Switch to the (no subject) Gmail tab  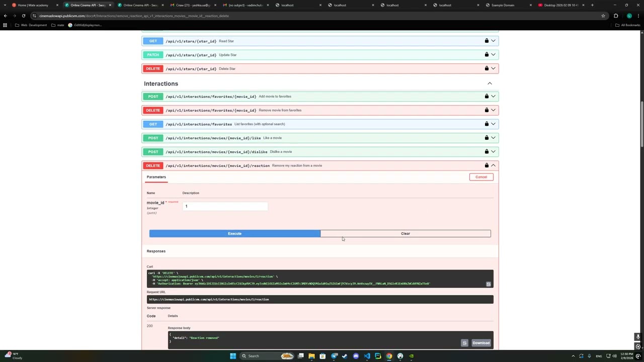tap(246, 5)
